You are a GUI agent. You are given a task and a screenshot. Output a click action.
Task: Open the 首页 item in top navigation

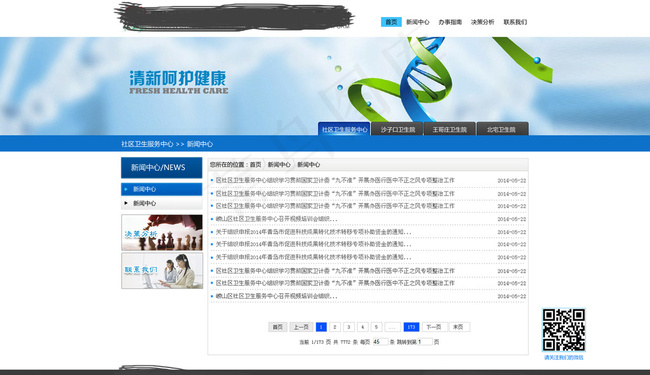point(391,22)
